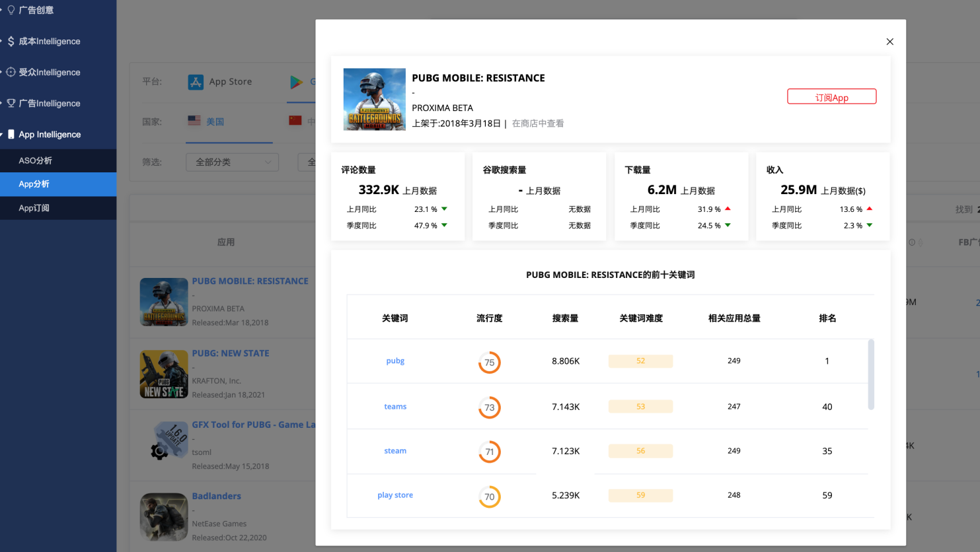
Task: Click the green down arrow beside 23.1 %
Action: (x=444, y=209)
